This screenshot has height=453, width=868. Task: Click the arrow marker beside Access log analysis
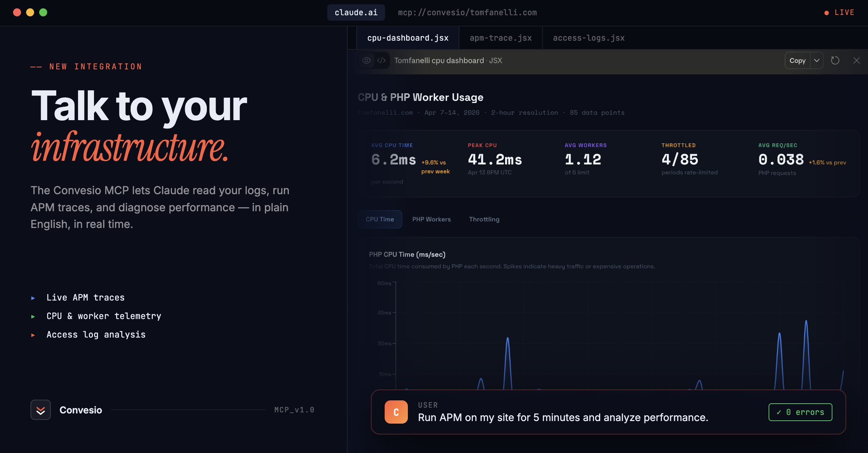click(x=33, y=335)
